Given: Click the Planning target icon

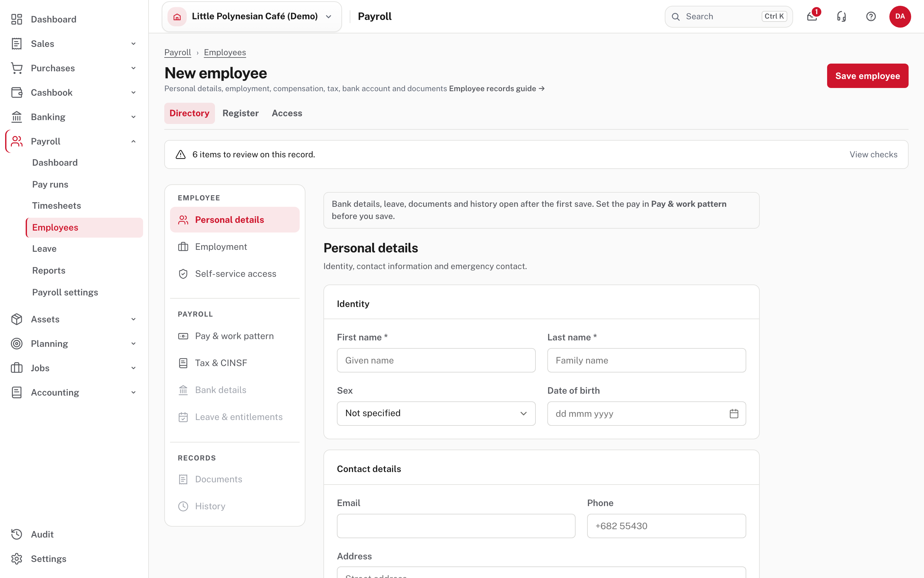Looking at the screenshot, I should point(16,344).
